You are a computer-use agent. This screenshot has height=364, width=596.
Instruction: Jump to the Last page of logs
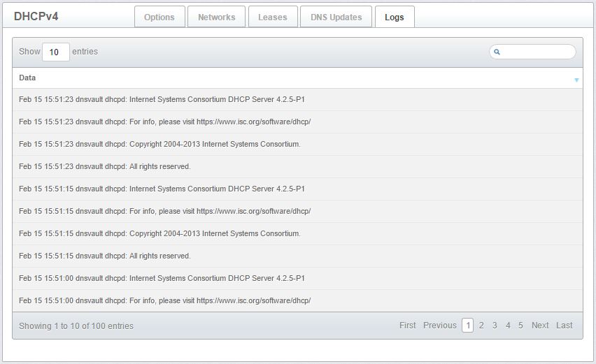(564, 326)
